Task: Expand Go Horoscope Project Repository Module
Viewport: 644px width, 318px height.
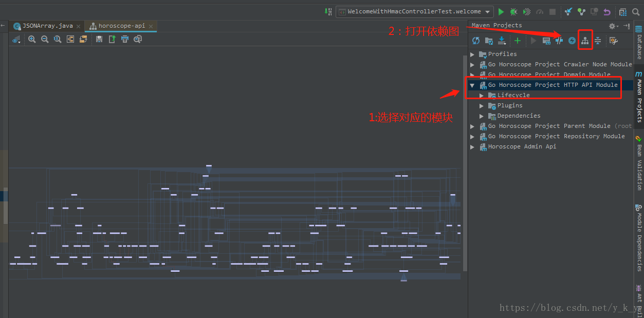Action: pyautogui.click(x=472, y=136)
